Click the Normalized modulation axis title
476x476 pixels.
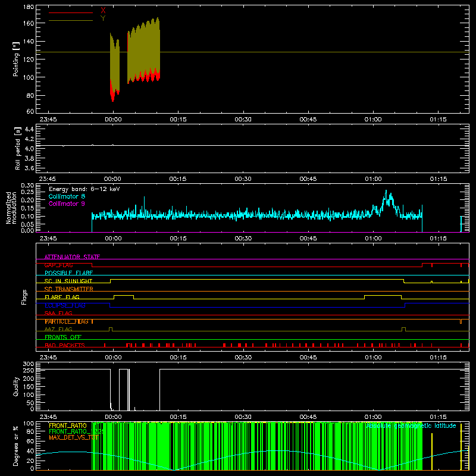[x=11, y=208]
